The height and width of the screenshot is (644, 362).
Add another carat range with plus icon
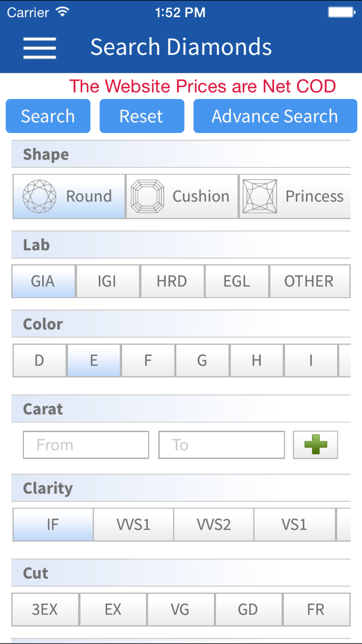coord(316,445)
